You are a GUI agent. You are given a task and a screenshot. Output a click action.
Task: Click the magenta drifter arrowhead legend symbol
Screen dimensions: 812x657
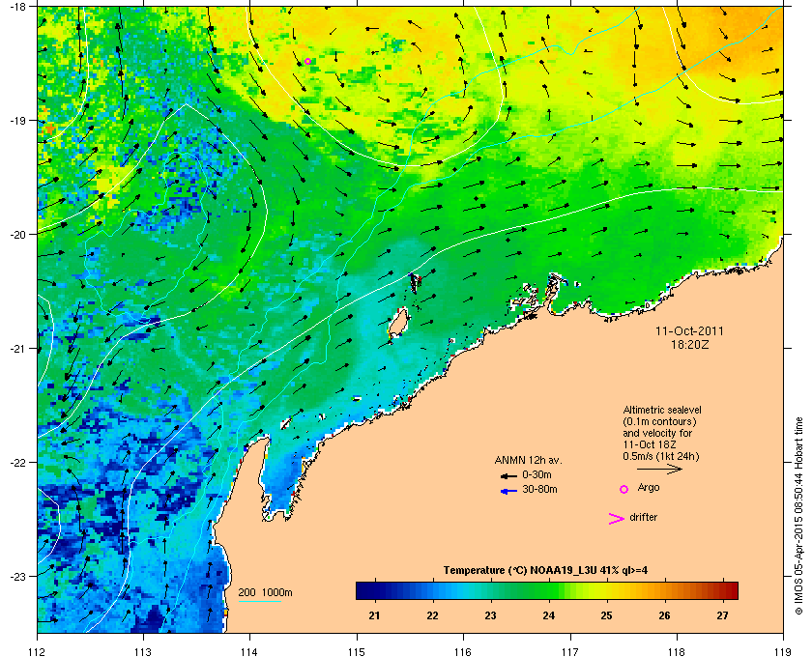click(617, 519)
